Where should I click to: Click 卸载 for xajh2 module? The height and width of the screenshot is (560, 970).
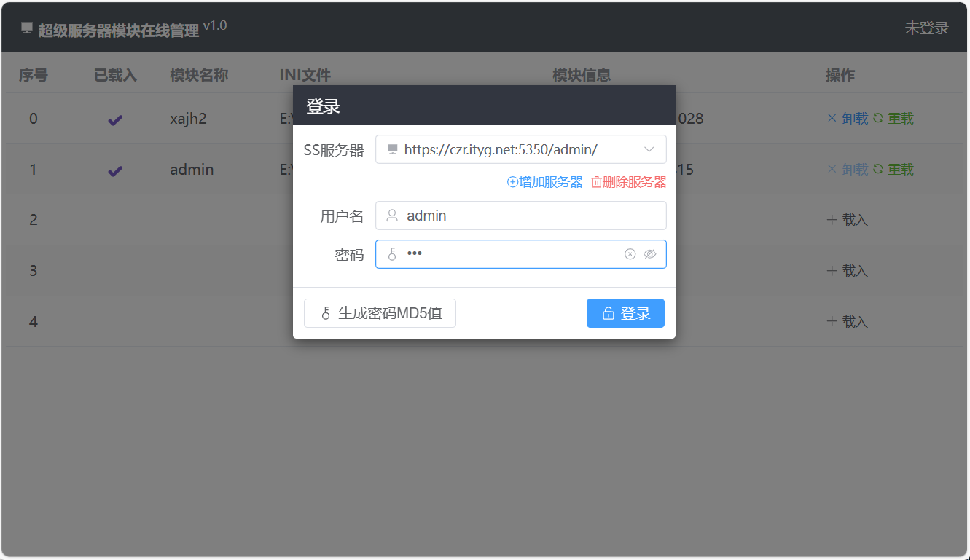coord(848,118)
